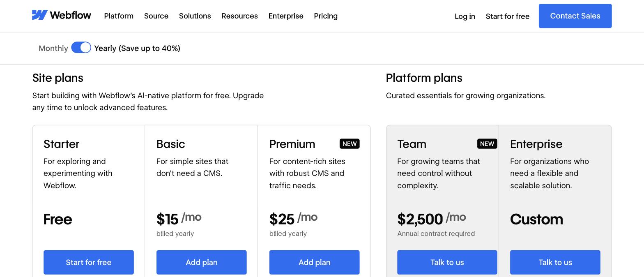Click the NEW badge on the Premium plan

click(x=350, y=143)
